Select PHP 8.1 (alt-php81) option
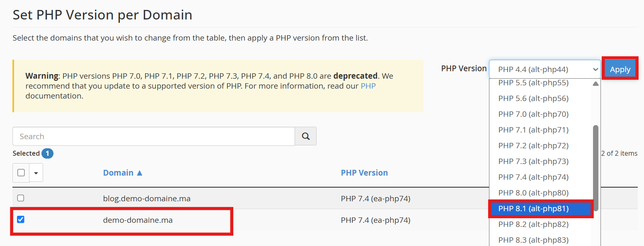644x246 pixels. [533, 208]
